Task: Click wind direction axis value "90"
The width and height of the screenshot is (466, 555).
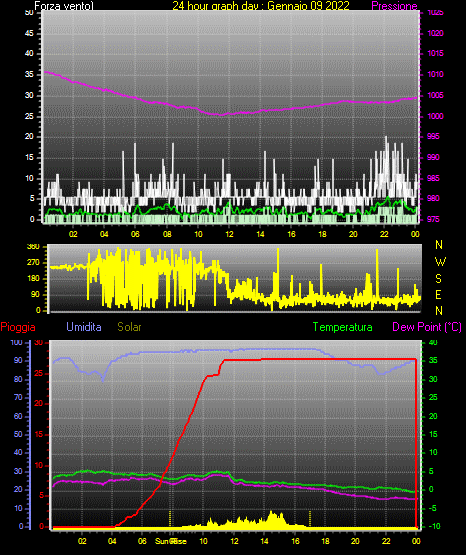Action: pyautogui.click(x=35, y=294)
